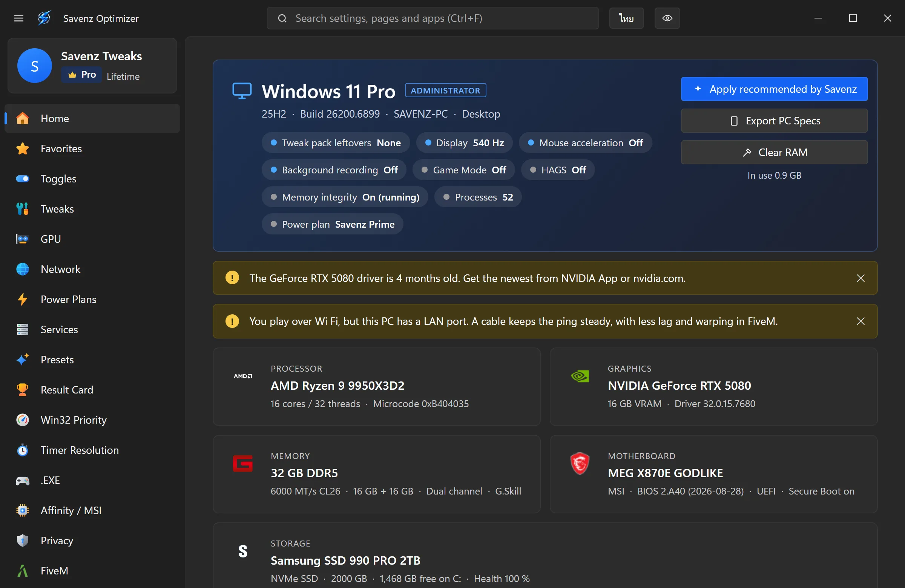The image size is (905, 588).
Task: Click the Mouse acceleration Off chip
Action: 585,143
